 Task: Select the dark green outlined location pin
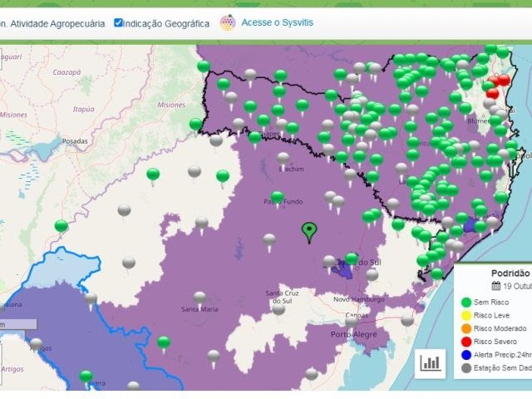[309, 231]
